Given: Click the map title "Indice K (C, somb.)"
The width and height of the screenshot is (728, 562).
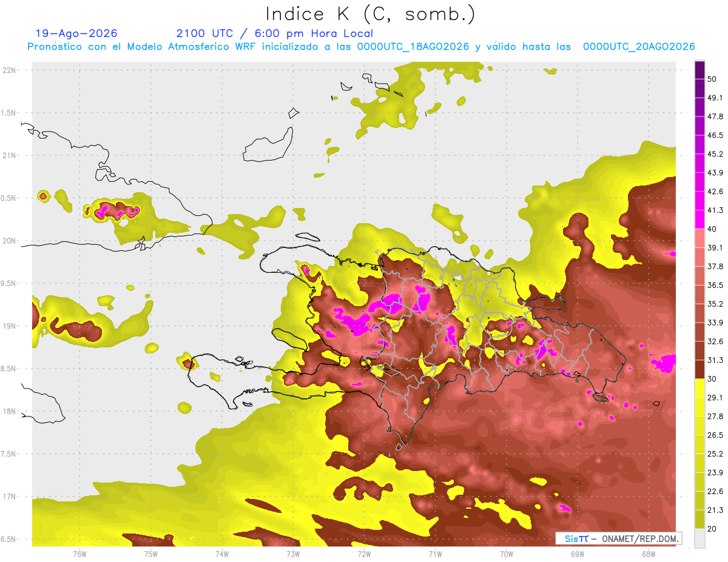Looking at the screenshot, I should [x=371, y=15].
